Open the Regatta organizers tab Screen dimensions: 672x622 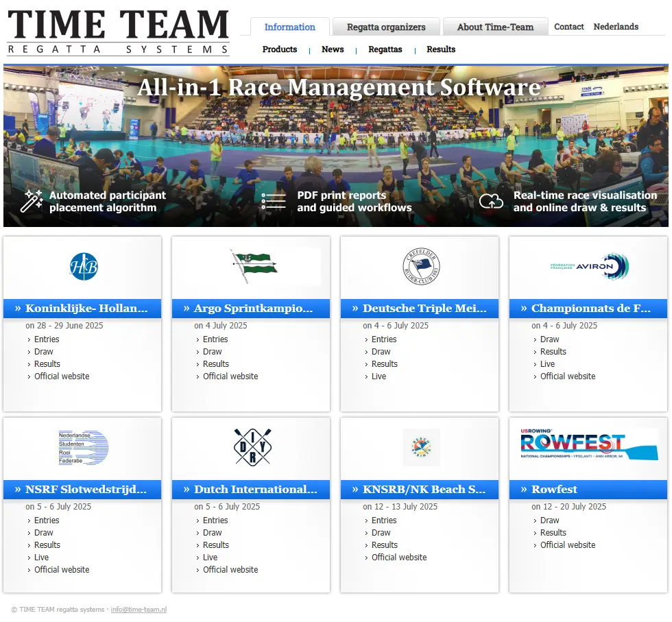(386, 27)
